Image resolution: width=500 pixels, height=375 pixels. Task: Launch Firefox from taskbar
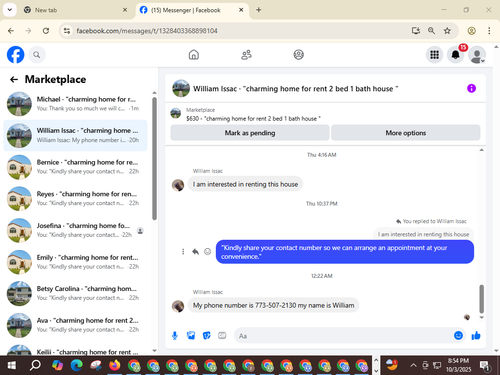point(115,365)
